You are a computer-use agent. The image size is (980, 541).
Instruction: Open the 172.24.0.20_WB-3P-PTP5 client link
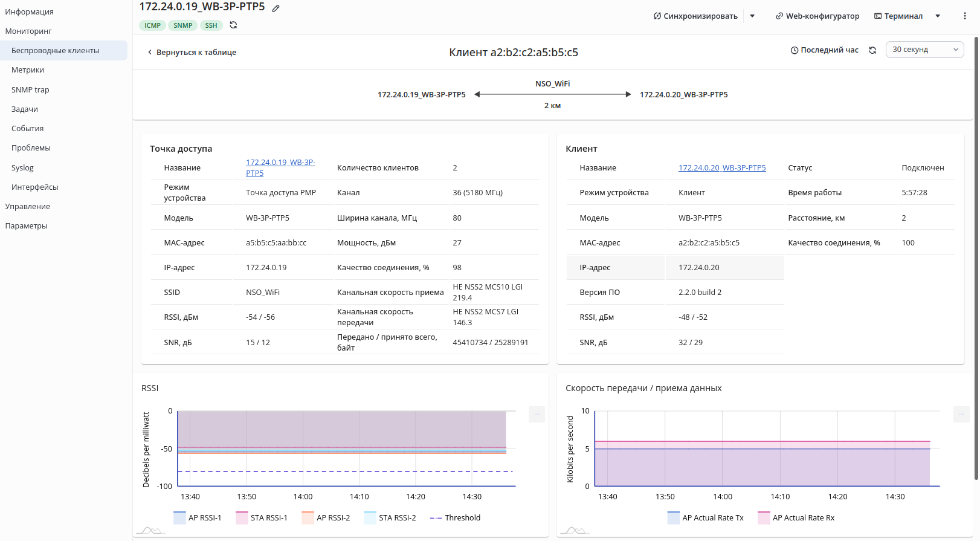click(722, 168)
